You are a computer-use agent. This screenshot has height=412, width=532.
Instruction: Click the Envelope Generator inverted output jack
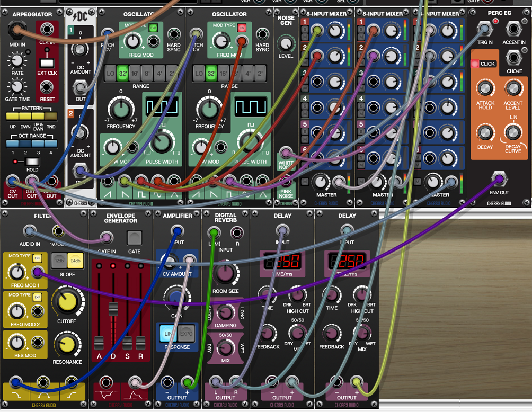(x=106, y=382)
